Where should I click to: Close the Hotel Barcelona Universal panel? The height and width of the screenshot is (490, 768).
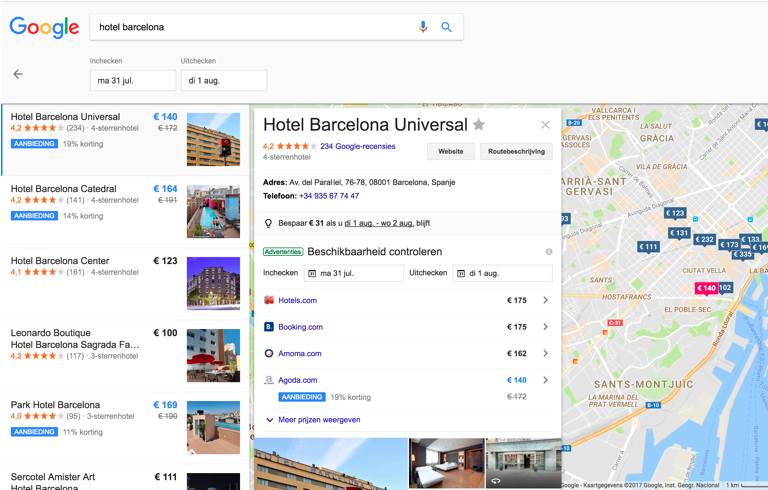pyautogui.click(x=545, y=125)
